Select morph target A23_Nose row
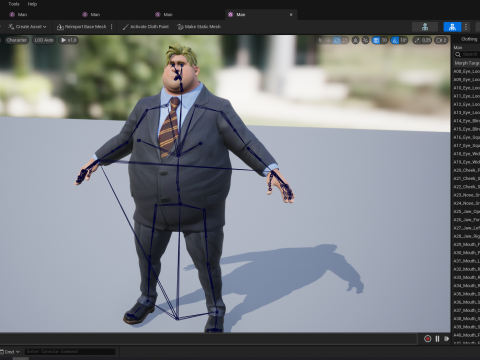Image resolution: width=480 pixels, height=360 pixels. [x=466, y=195]
